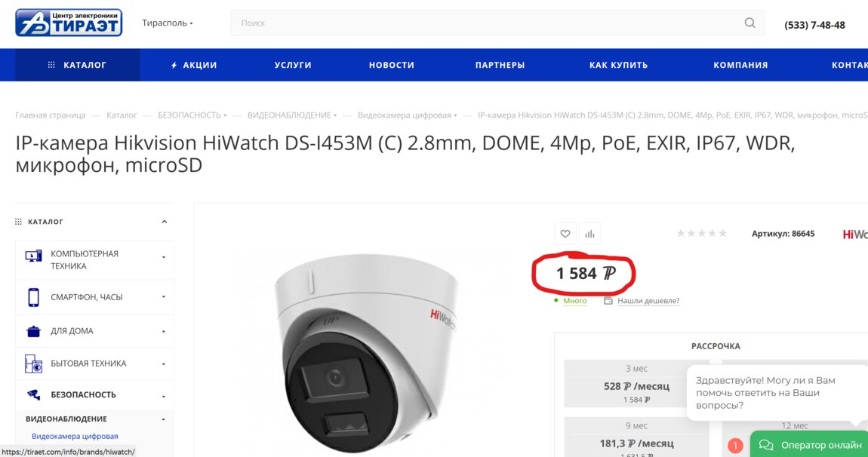Viewport: 868px width, 457px height.
Task: Click the Тираэт logo
Action: click(69, 23)
